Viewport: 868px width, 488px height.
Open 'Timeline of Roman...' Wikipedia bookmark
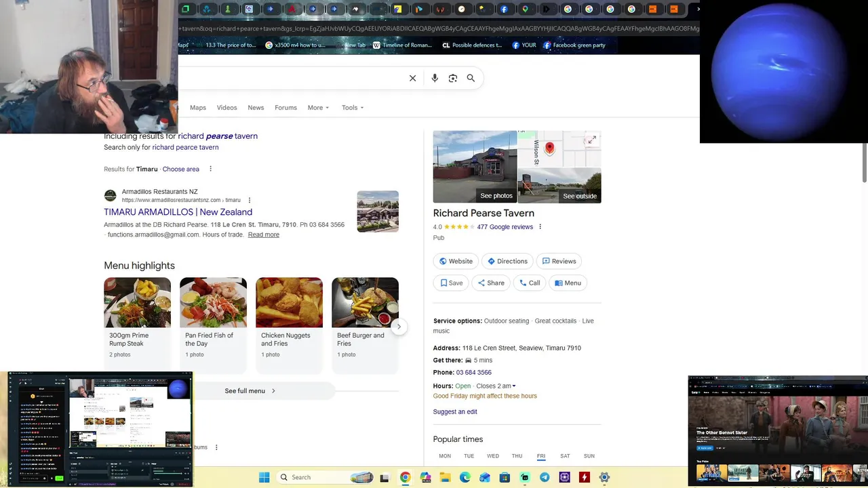tap(402, 45)
